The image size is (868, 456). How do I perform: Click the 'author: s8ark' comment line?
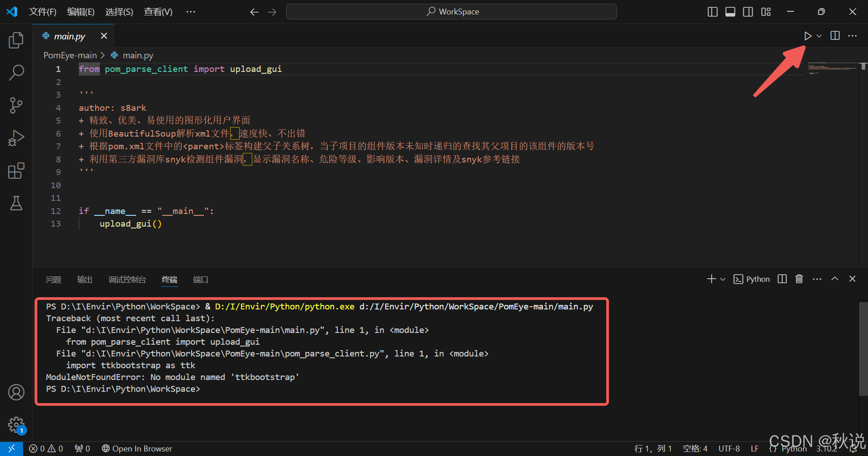point(113,108)
